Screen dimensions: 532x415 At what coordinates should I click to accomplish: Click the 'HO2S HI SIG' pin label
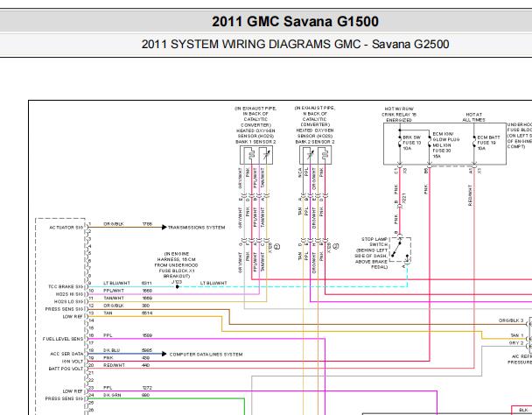point(69,294)
